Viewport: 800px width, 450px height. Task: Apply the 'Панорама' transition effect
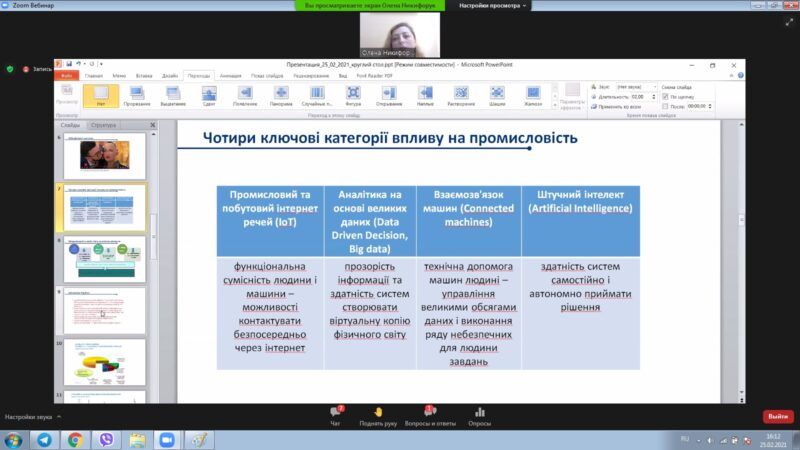point(281,95)
